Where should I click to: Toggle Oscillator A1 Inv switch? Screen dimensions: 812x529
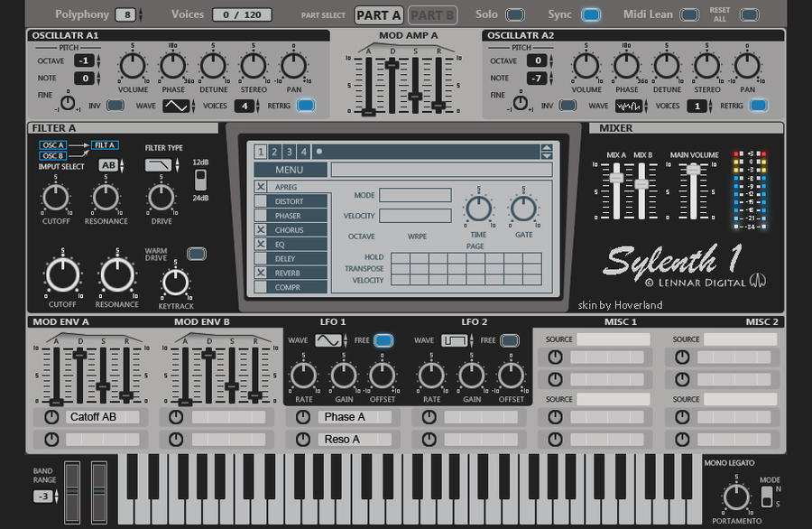tap(115, 106)
